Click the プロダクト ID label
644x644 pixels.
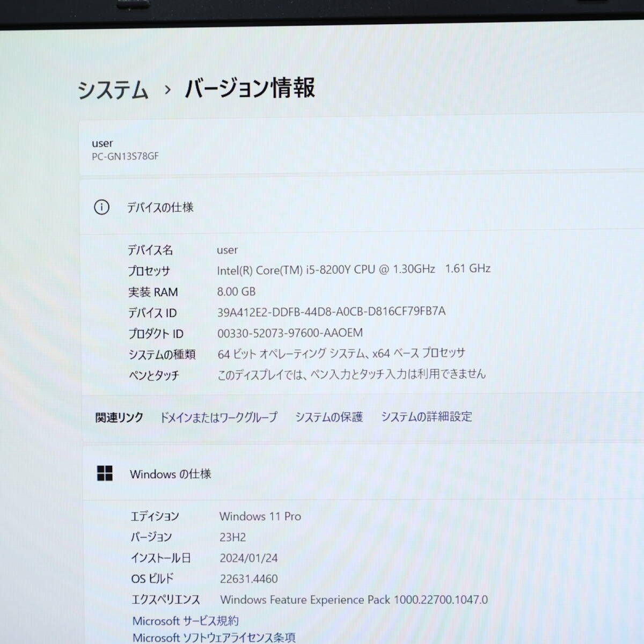tap(156, 334)
